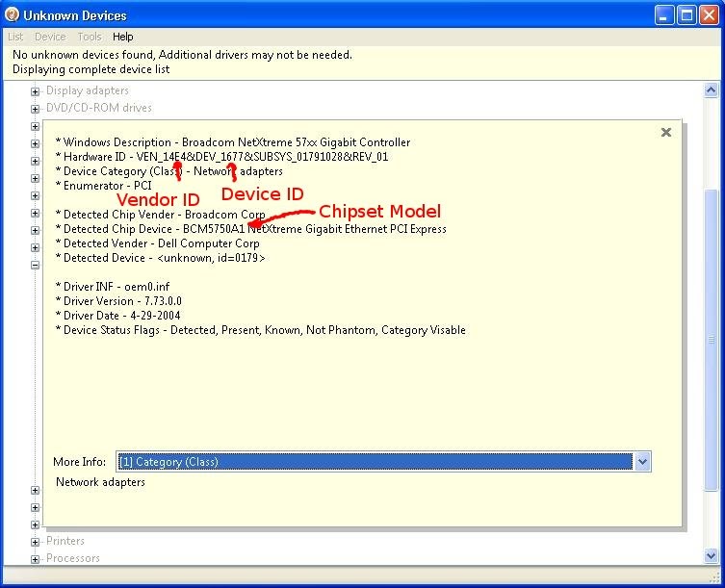Close the device details popup
Image resolution: width=725 pixels, height=588 pixels.
coord(666,133)
